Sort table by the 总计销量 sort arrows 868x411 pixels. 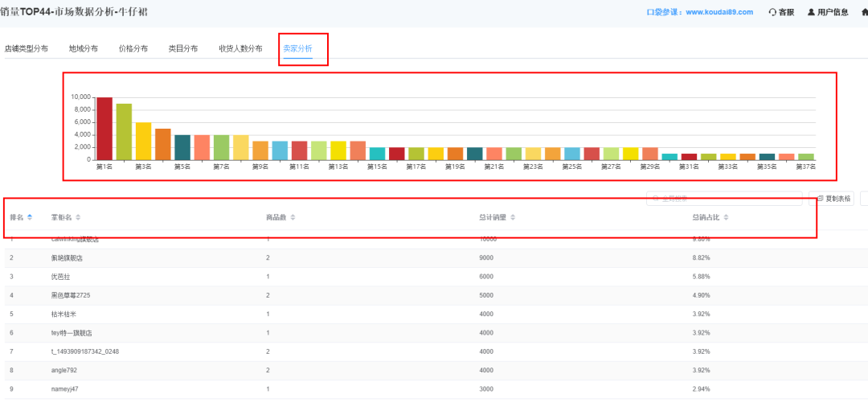point(513,217)
